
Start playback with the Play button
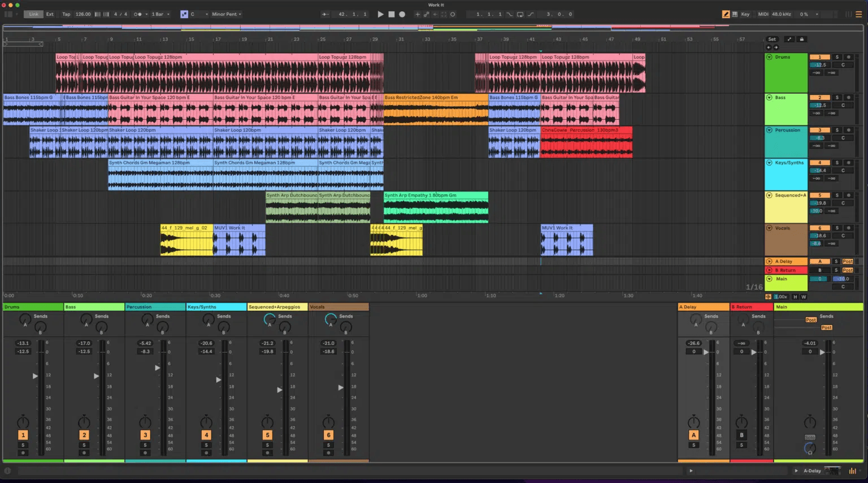[x=380, y=14]
